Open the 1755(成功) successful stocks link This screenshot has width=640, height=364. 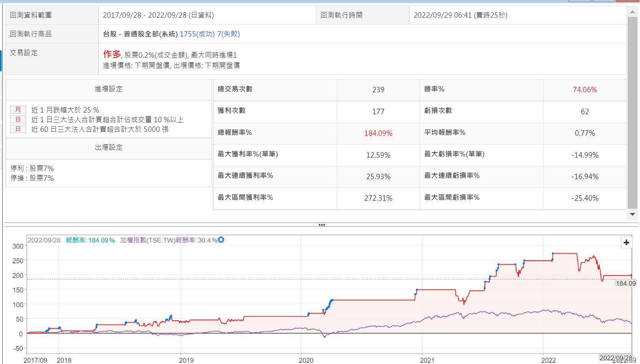pos(197,34)
